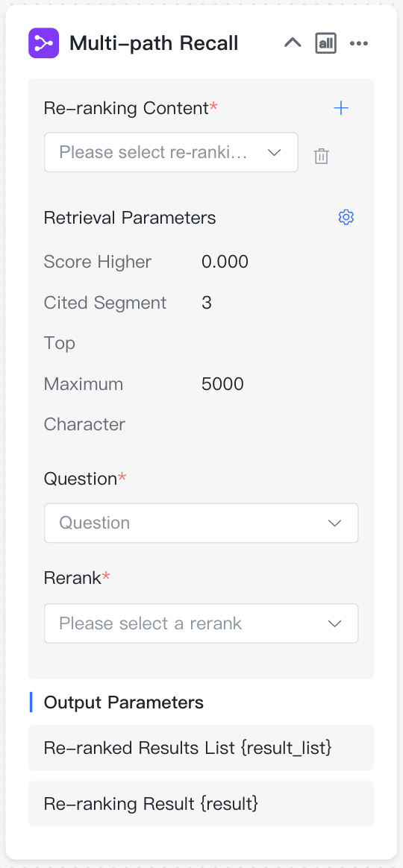Add re-ranking content with plus icon

pos(341,108)
